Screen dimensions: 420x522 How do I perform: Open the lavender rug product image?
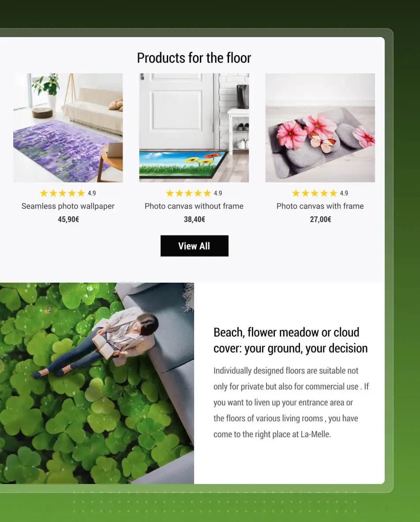click(68, 128)
